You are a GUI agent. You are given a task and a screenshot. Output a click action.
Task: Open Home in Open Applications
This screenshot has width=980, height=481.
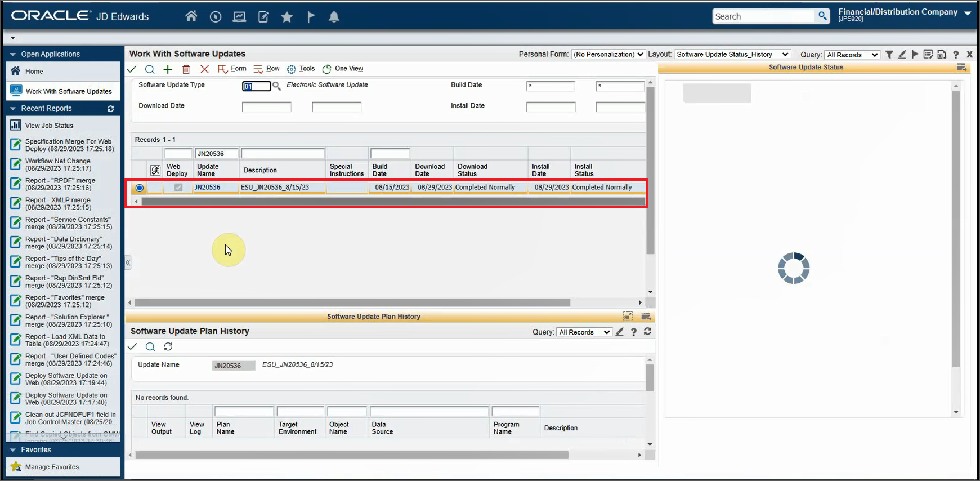63,71
